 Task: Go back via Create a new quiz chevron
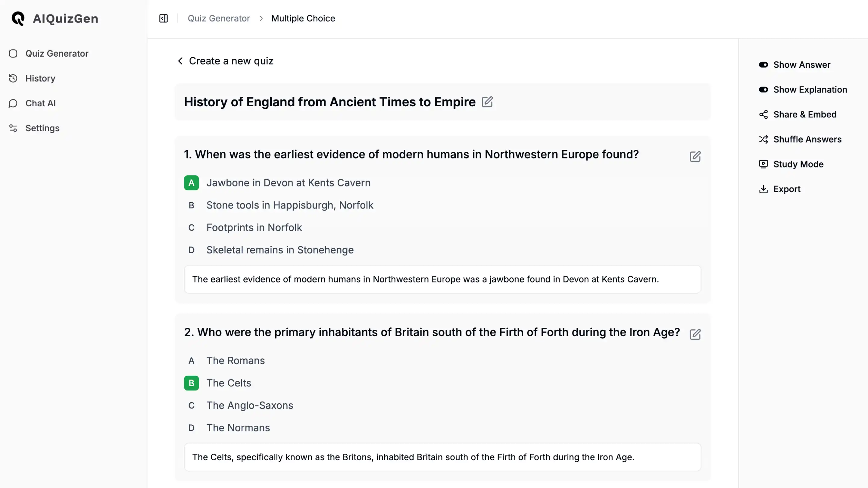(180, 61)
